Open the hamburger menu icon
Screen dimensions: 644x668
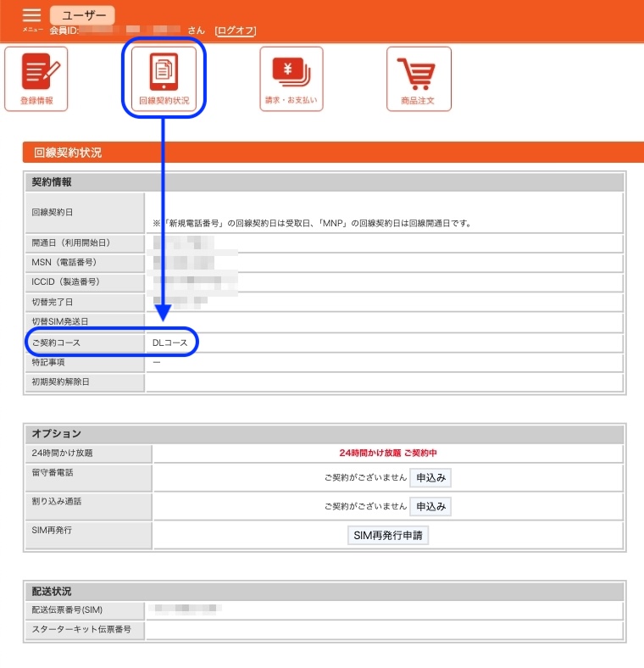pos(32,15)
